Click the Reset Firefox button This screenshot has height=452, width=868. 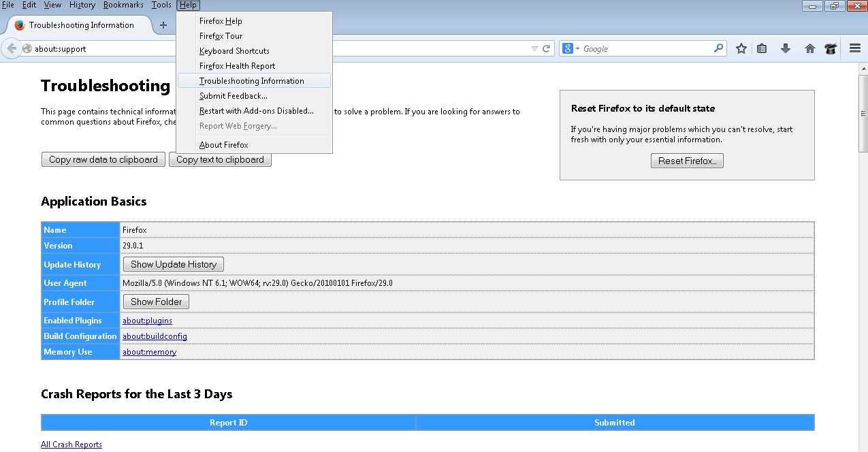click(x=687, y=161)
